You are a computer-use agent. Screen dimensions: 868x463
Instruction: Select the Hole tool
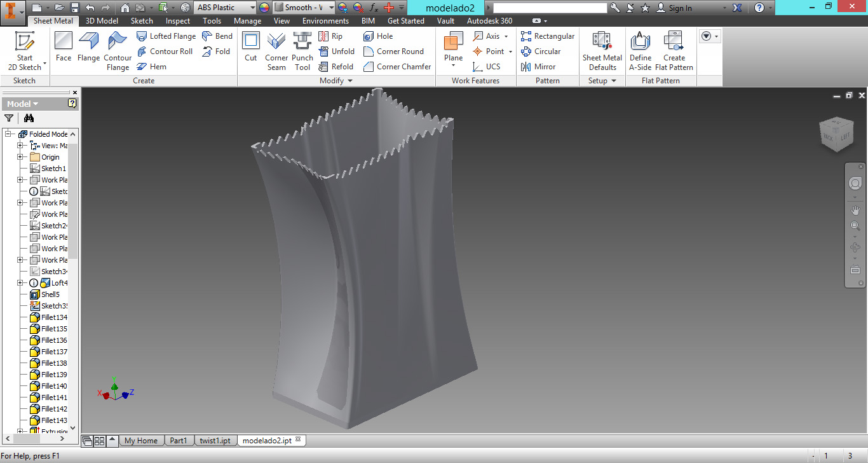click(378, 36)
